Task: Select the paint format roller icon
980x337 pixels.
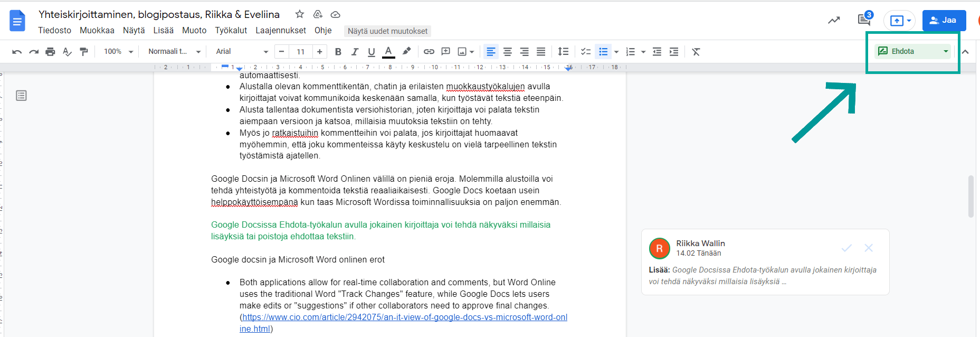Action: tap(83, 52)
